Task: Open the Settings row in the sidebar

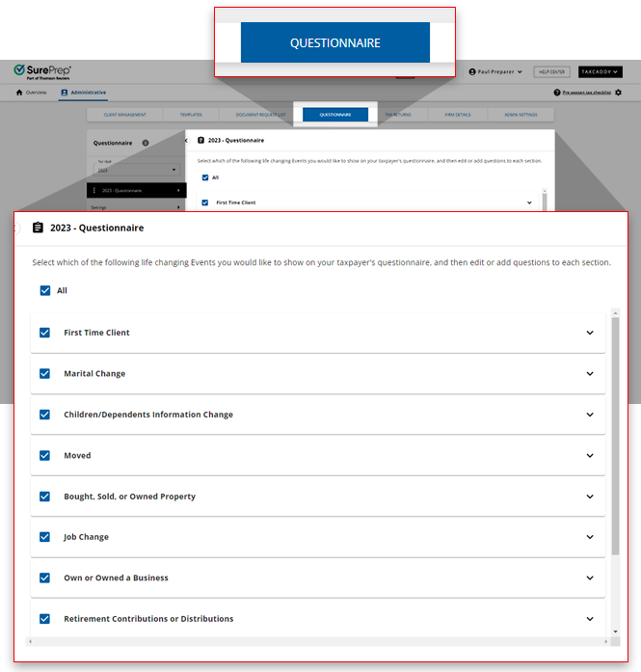Action: coord(136,207)
